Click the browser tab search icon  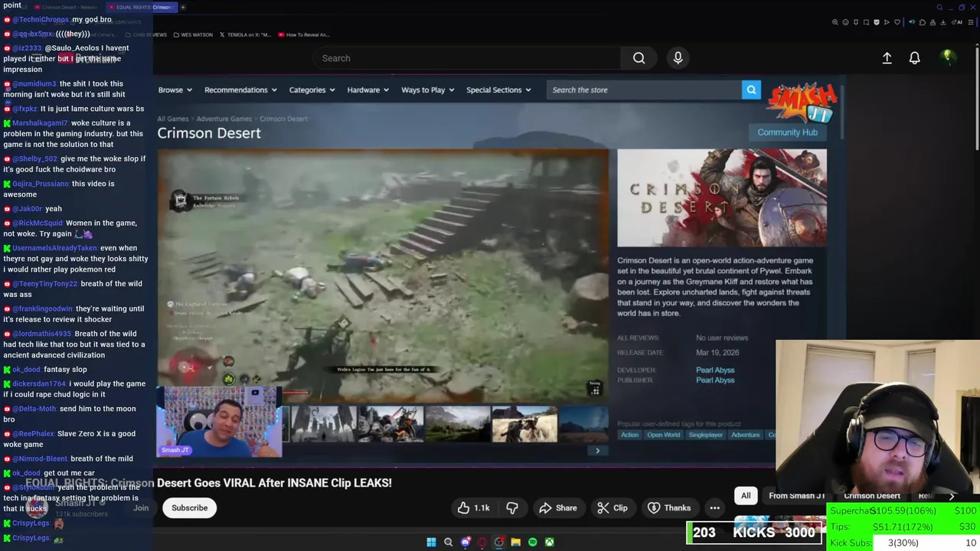click(939, 7)
